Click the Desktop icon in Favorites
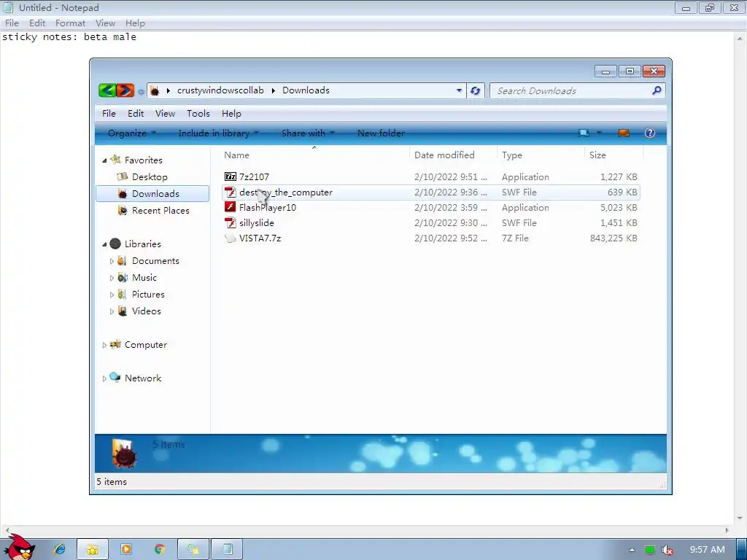The image size is (747, 560). (123, 176)
